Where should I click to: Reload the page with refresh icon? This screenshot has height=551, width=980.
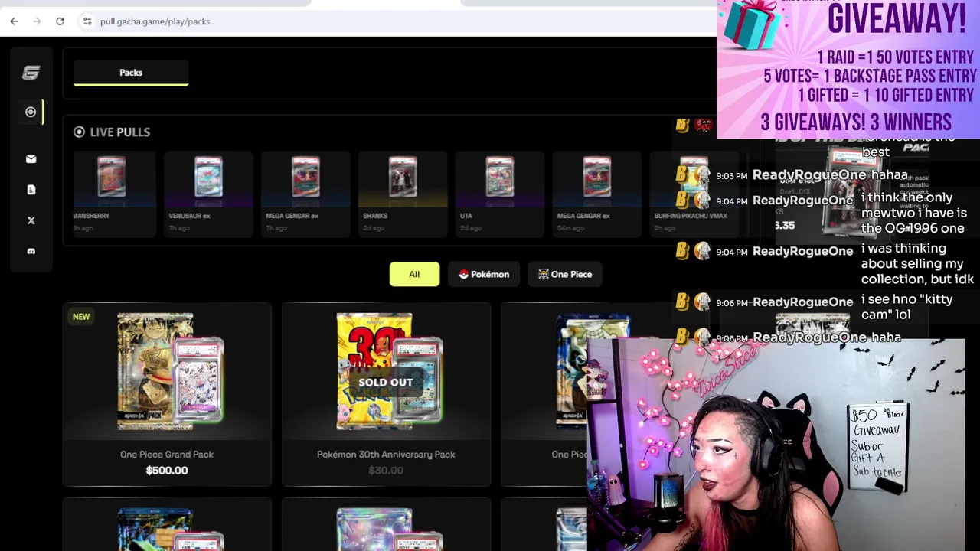60,21
